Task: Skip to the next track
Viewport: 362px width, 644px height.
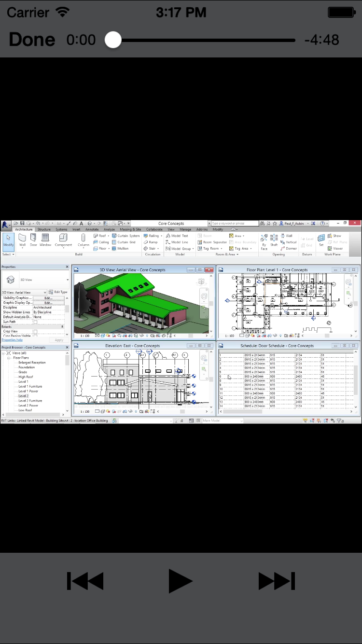Action: pyautogui.click(x=277, y=581)
